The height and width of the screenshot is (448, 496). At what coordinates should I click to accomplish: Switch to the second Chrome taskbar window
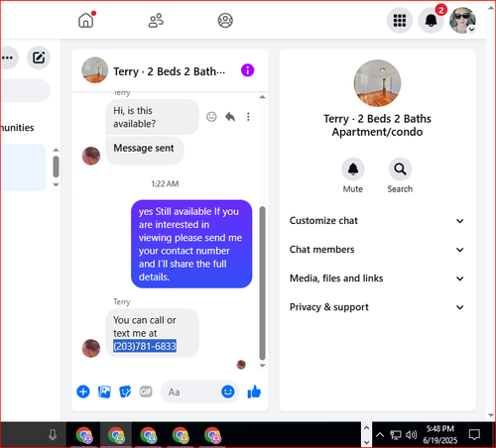click(116, 435)
